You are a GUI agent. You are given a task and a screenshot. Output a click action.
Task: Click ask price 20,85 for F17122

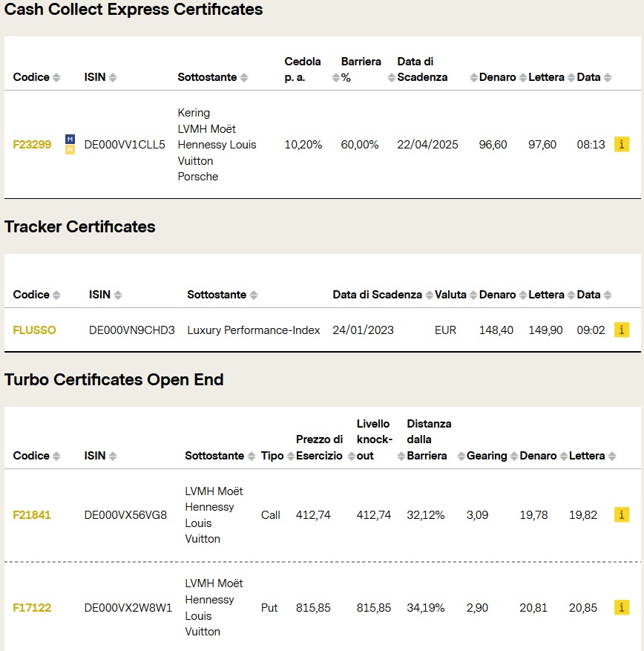pyautogui.click(x=583, y=608)
